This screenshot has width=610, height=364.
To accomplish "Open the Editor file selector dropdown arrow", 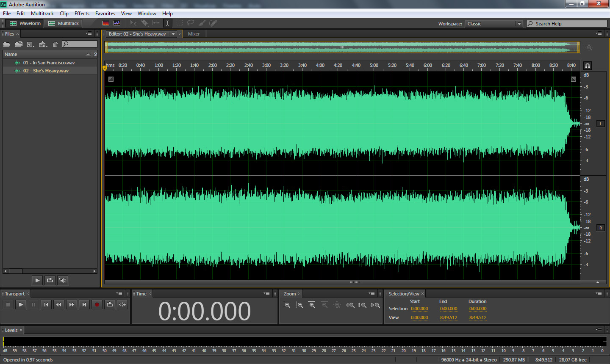I will coord(173,34).
